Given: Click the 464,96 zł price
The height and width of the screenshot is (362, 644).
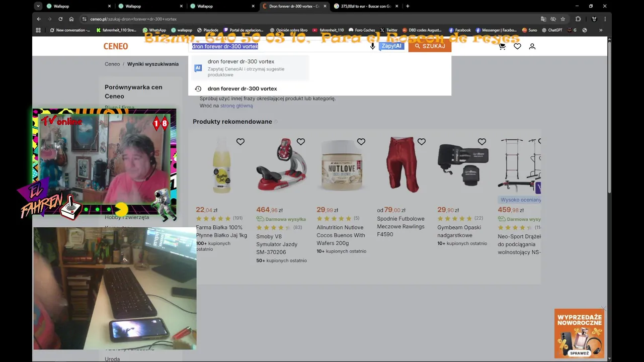Looking at the screenshot, I should (269, 210).
